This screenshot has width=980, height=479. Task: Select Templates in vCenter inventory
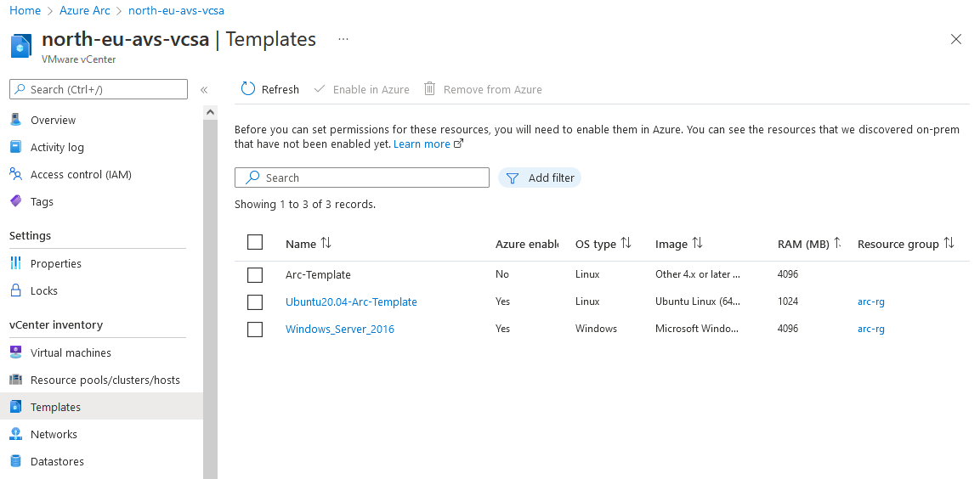coord(102,407)
